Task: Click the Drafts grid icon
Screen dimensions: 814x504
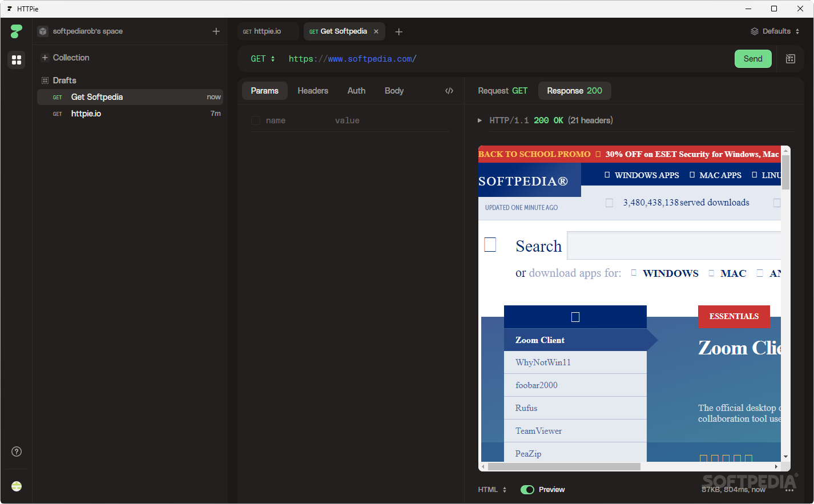Action: point(45,80)
